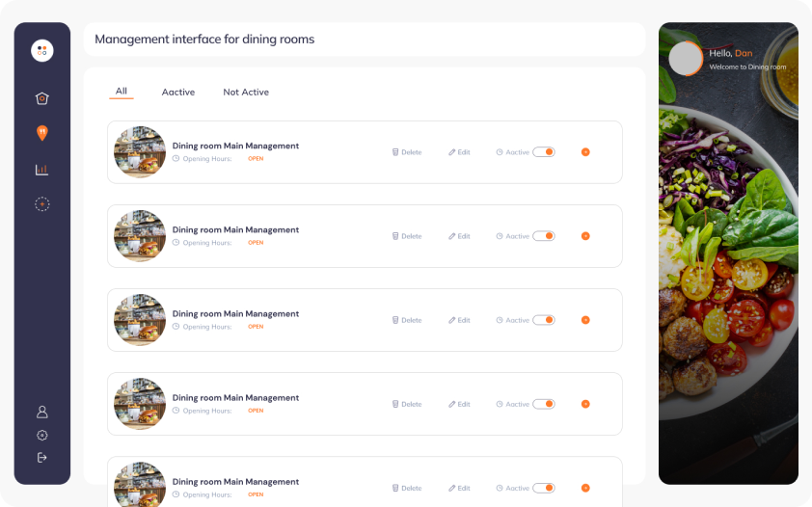Screen dimensions: 812x507
Task: Click orange dot icon on fifth dining card
Action: point(585,488)
